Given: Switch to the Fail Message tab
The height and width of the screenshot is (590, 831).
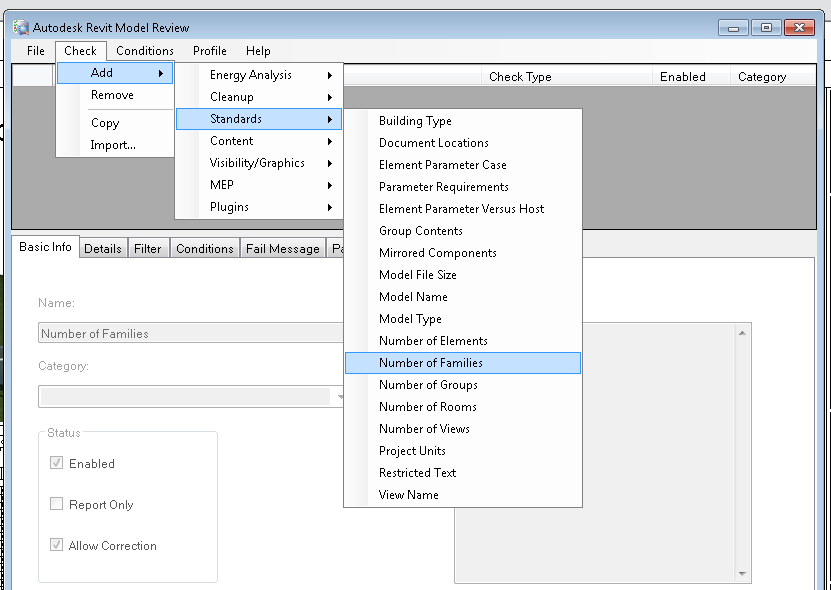Looking at the screenshot, I should 282,249.
